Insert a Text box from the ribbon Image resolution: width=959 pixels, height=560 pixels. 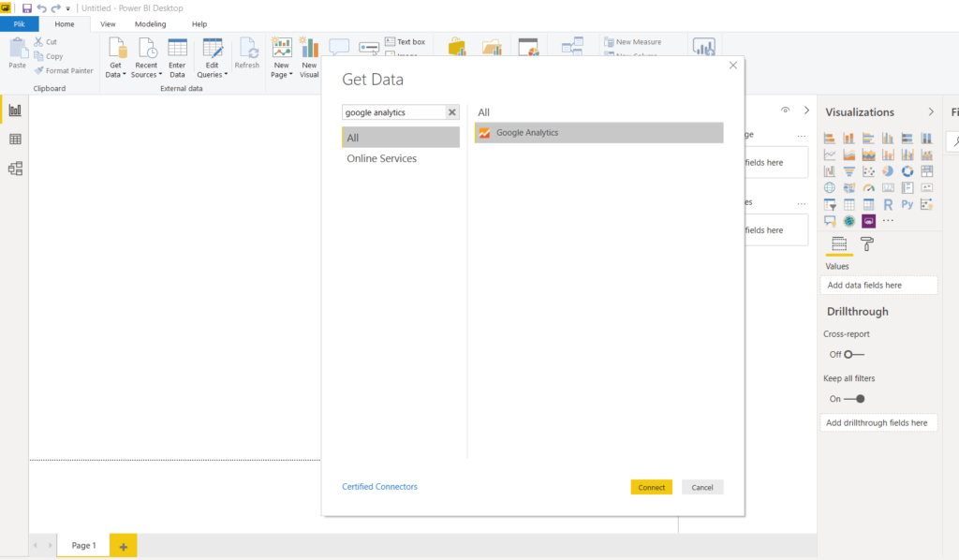point(405,41)
